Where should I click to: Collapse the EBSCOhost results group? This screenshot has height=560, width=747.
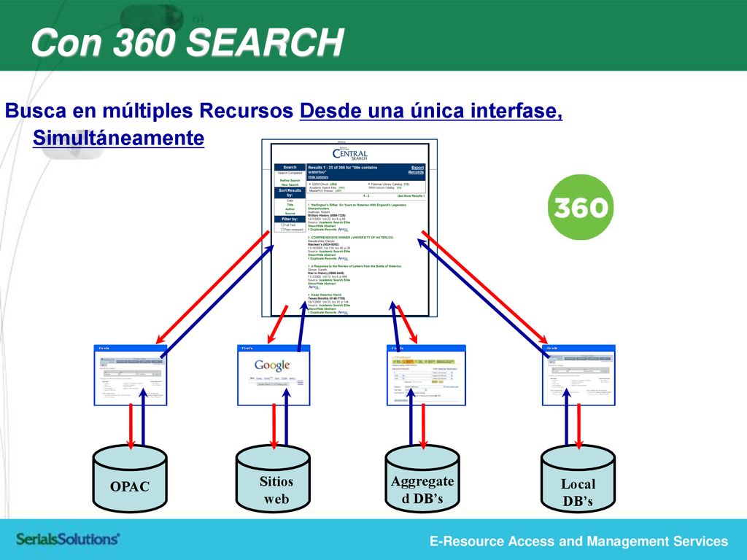point(309,184)
